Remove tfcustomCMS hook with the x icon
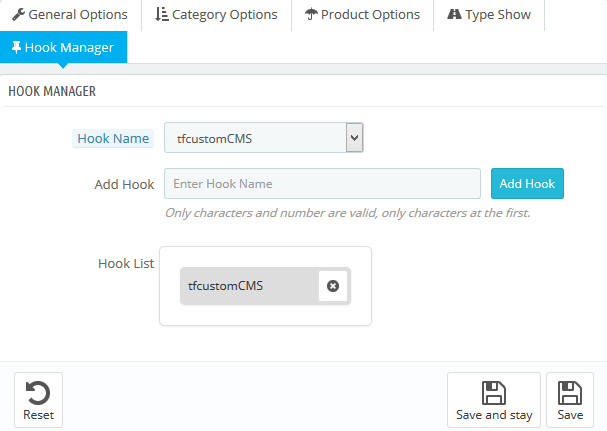Screen dimensions: 607x431 333,286
